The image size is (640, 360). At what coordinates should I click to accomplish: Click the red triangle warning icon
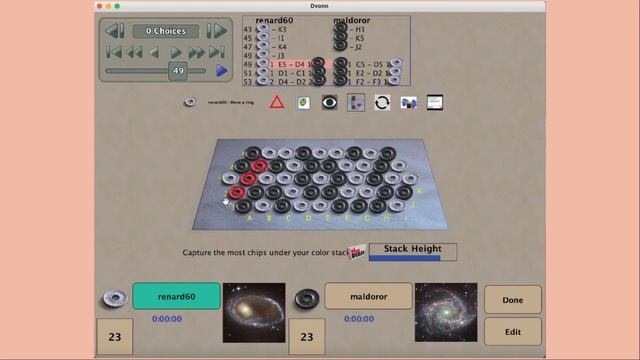pos(277,102)
